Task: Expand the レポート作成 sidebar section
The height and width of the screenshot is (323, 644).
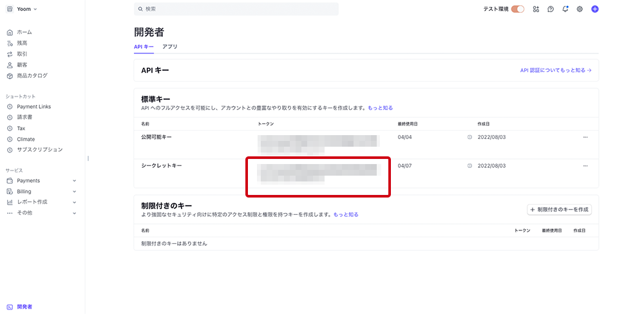Action: pyautogui.click(x=74, y=202)
